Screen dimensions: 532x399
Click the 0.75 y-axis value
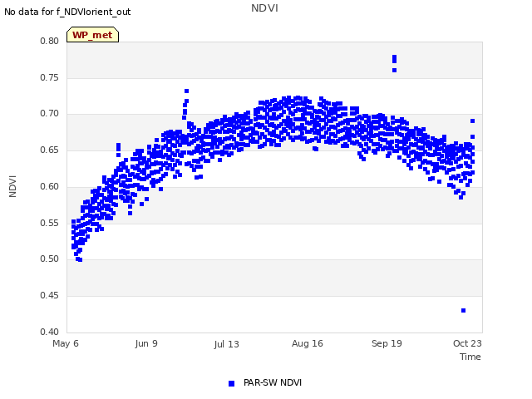50,77
